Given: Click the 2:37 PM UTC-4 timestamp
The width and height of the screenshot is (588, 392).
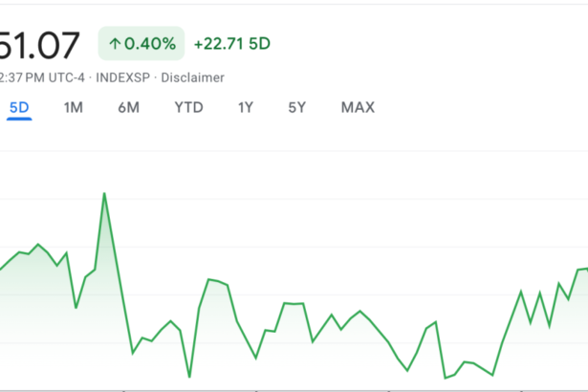Looking at the screenshot, I should coord(42,77).
